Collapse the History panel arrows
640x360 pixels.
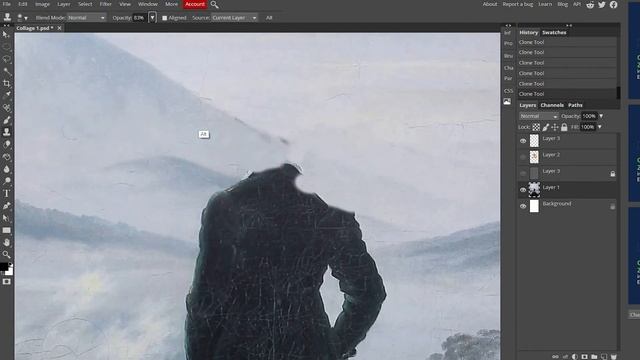point(569,25)
